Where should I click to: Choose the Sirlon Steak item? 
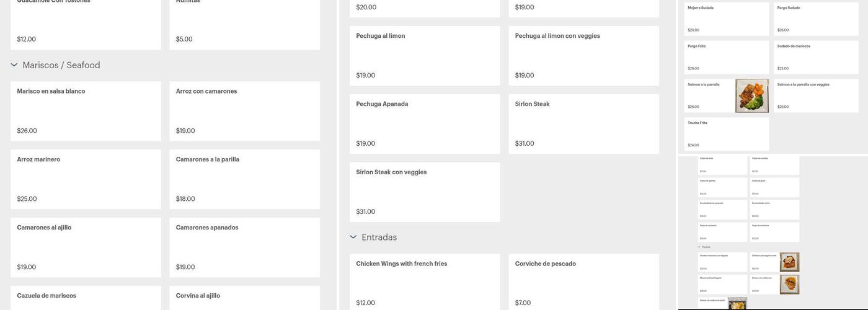click(583, 124)
